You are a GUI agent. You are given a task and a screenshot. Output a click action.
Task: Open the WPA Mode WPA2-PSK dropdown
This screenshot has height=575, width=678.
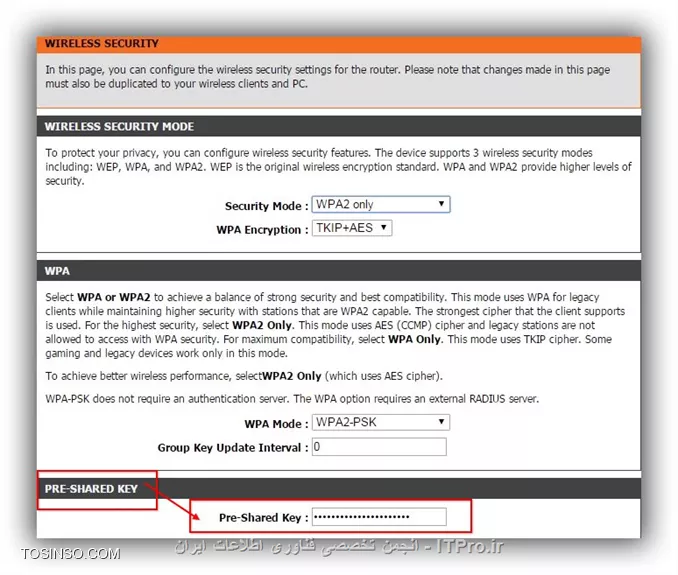pos(380,422)
